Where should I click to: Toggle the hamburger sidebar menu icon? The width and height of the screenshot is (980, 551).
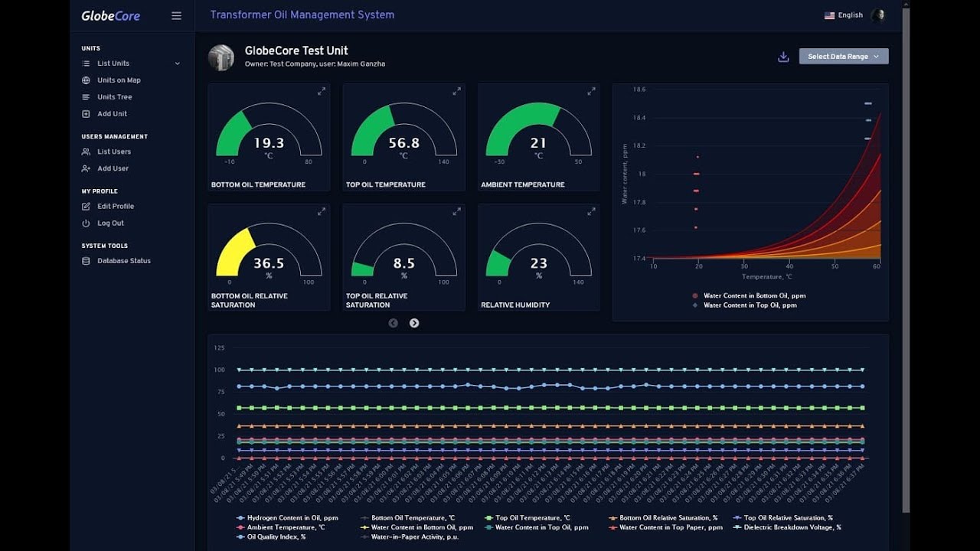click(176, 15)
